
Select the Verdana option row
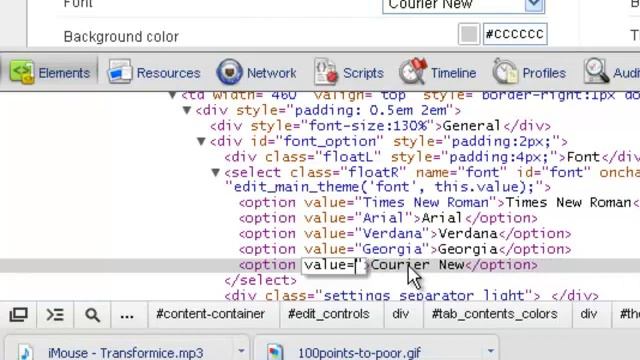tap(405, 234)
